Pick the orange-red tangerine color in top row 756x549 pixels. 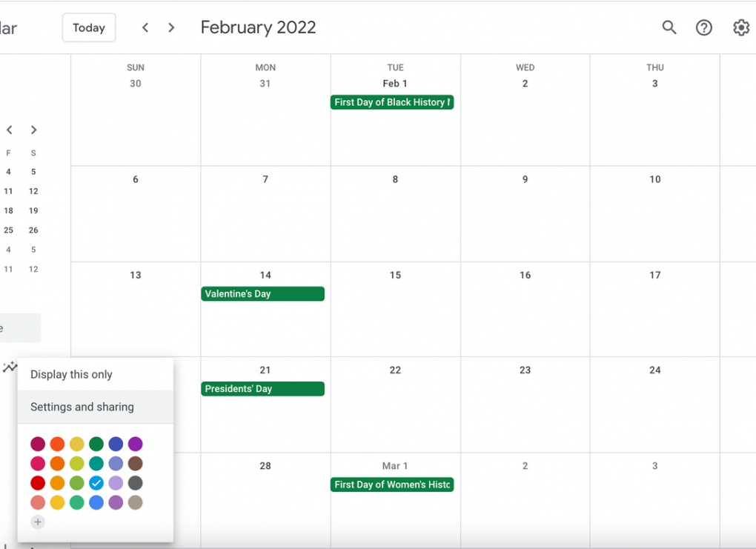click(57, 444)
